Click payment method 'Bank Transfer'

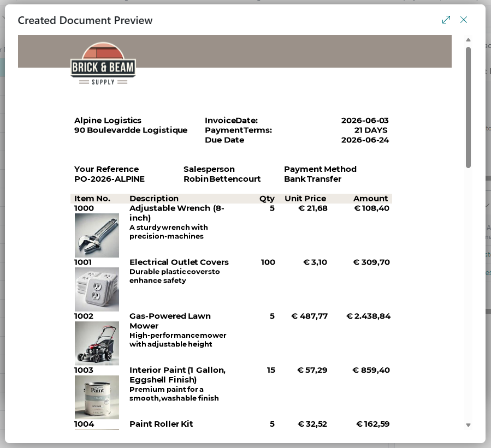point(312,179)
